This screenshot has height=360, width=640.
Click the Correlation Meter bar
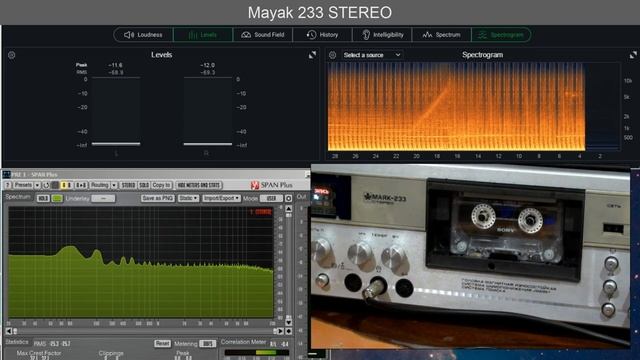[257, 352]
